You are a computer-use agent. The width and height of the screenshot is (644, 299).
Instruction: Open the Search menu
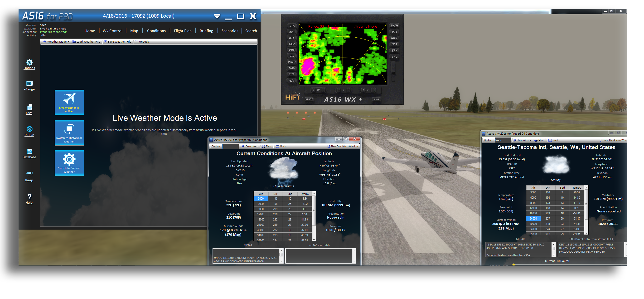tap(251, 31)
